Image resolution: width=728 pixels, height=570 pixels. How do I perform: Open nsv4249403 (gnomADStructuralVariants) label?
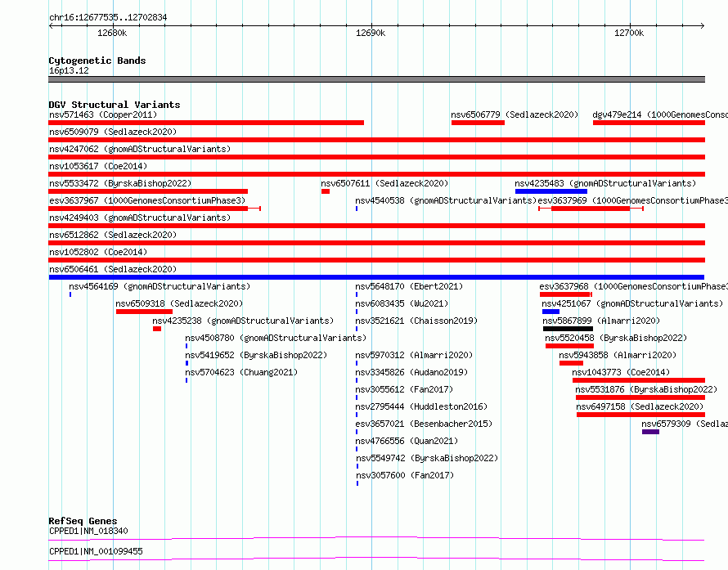pyautogui.click(x=140, y=218)
